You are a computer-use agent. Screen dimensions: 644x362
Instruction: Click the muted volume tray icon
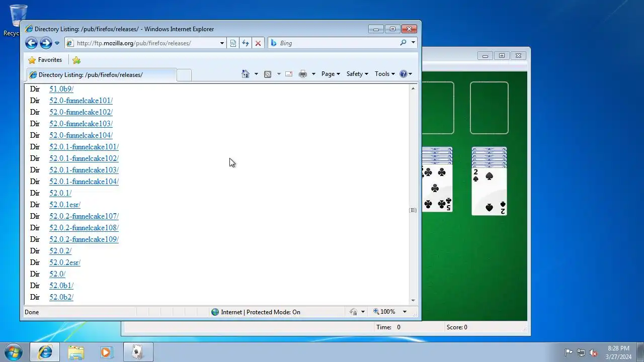click(593, 352)
